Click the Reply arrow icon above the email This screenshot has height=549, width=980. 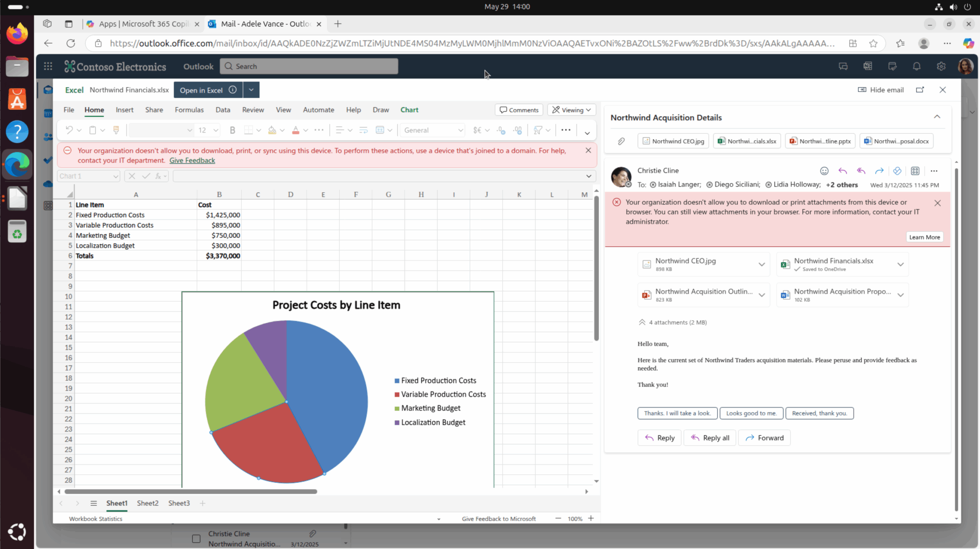point(843,171)
